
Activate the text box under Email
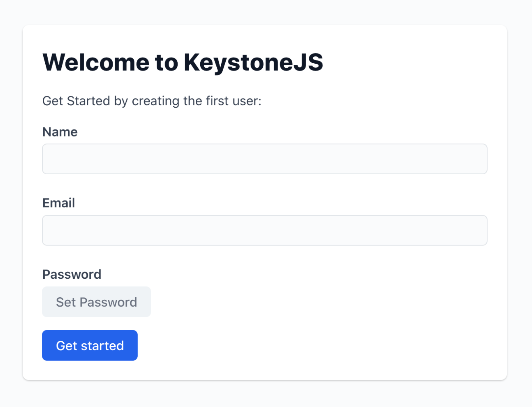tap(264, 230)
